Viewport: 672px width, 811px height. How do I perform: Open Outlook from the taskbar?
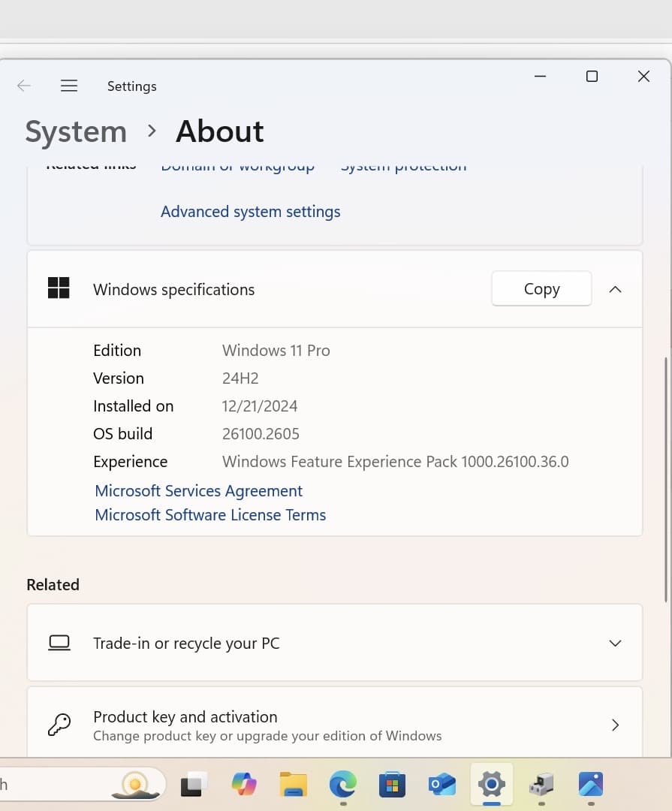441,785
